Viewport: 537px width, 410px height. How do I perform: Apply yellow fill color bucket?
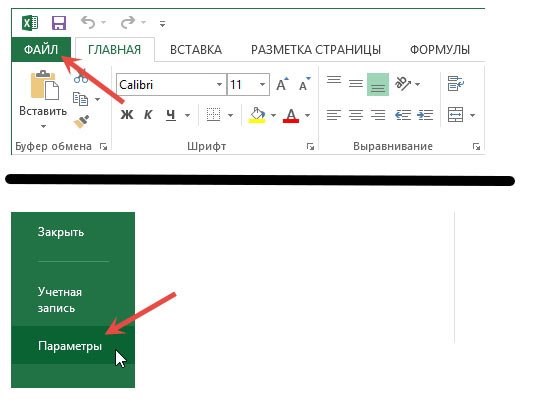257,115
